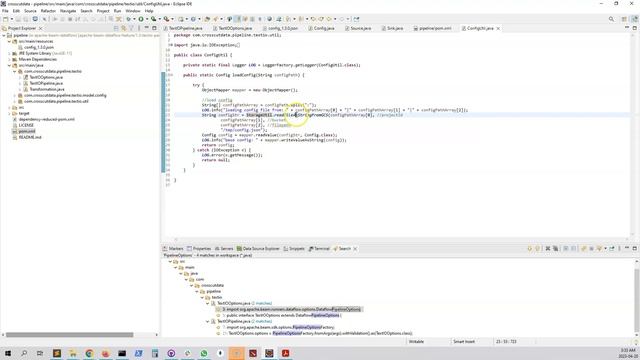
Task: Click Show Next Match in Search view
Action: pyautogui.click(x=529, y=249)
